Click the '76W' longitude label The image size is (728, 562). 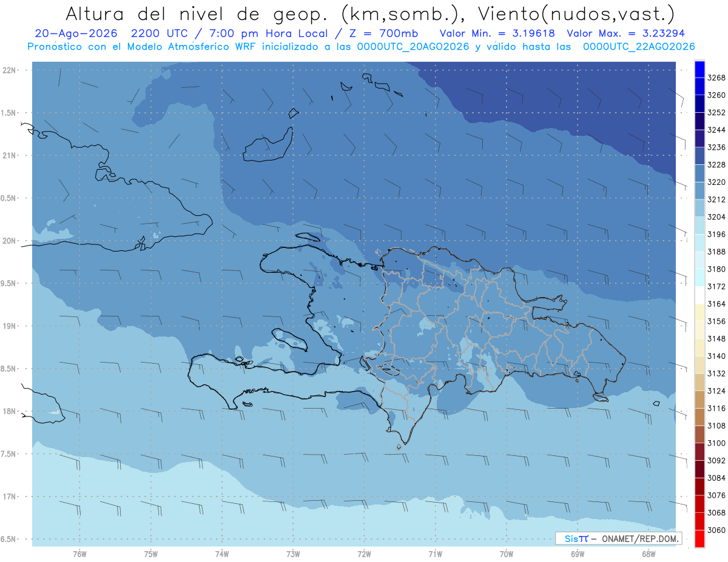click(79, 554)
